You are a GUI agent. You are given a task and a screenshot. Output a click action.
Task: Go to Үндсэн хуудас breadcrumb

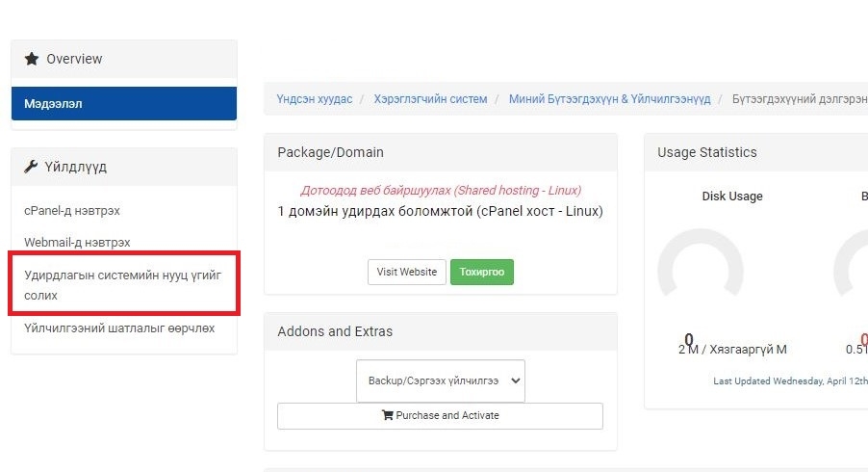point(315,99)
